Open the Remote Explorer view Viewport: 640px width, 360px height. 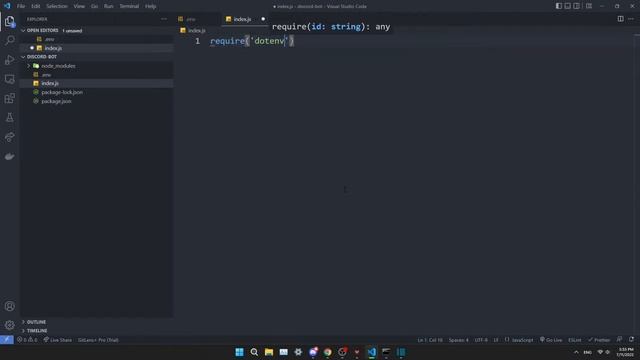click(10, 79)
